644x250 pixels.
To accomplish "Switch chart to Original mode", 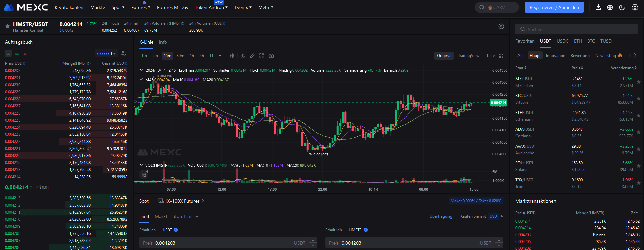I will click(x=444, y=56).
